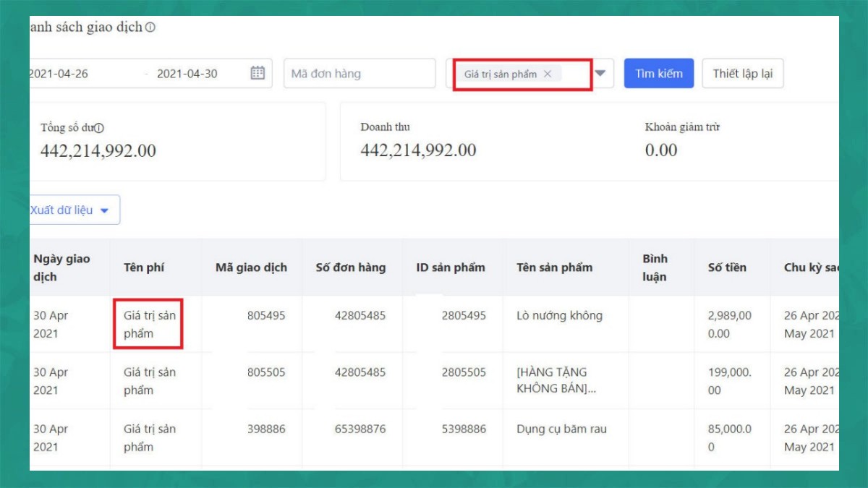Image resolution: width=868 pixels, height=488 pixels.
Task: Click the Thiết lập lại reset button
Action: [742, 74]
